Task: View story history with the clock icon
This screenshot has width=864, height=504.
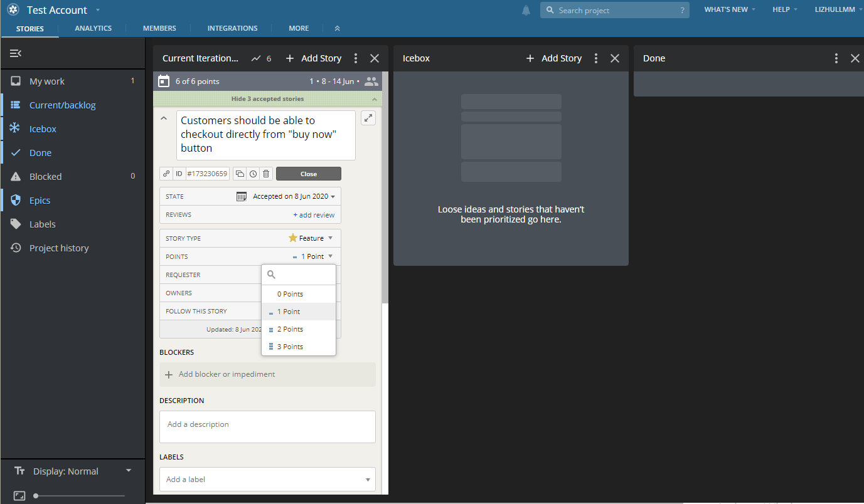Action: point(253,174)
